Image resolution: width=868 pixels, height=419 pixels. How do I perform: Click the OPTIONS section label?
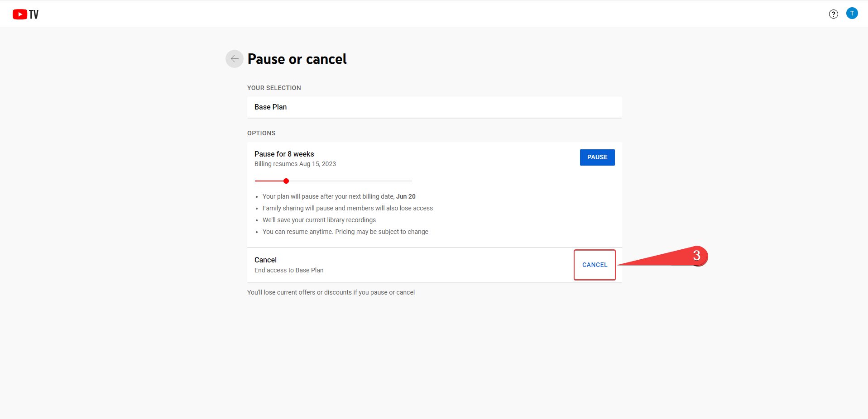(x=261, y=133)
